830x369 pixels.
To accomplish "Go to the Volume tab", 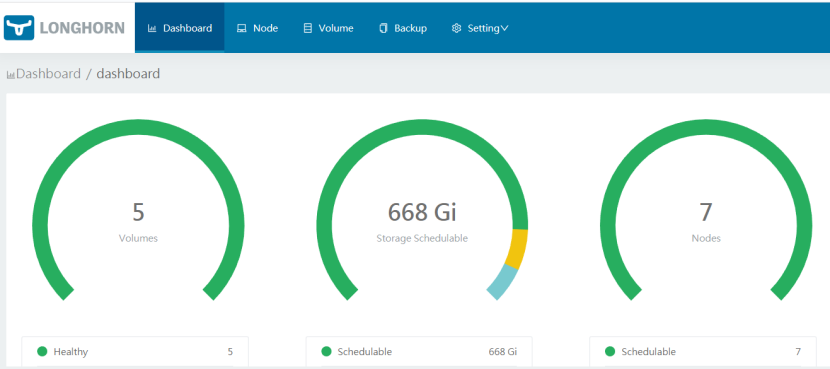I will click(x=328, y=28).
